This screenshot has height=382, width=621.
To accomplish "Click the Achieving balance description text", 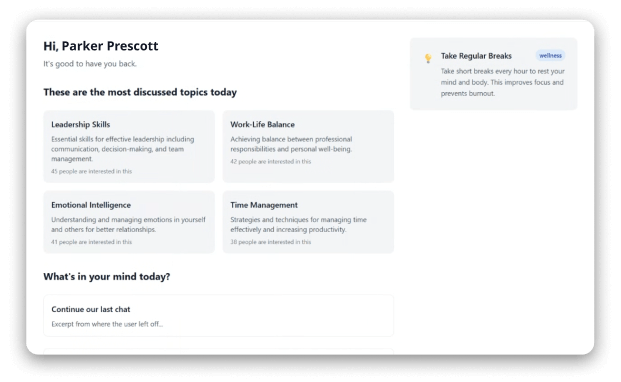I will [291, 144].
